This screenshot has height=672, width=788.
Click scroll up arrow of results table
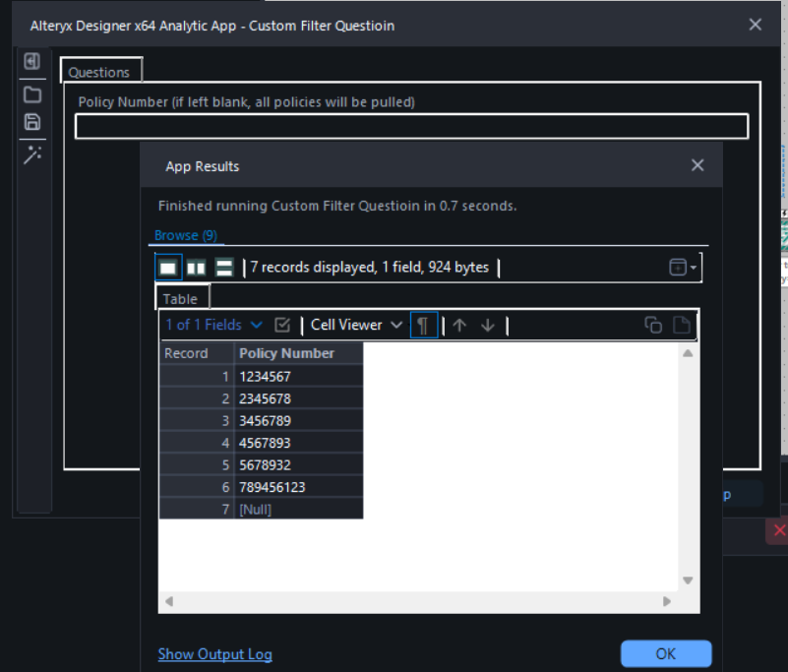(688, 353)
